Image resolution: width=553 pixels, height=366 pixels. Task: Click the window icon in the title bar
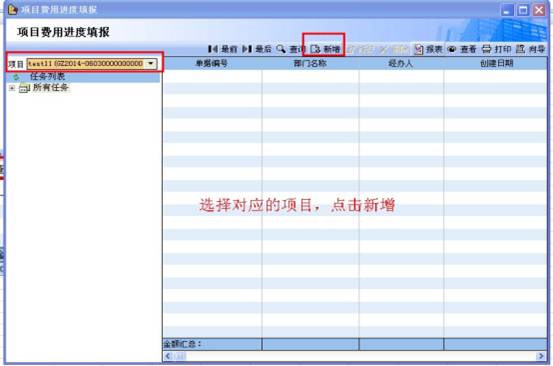click(13, 10)
